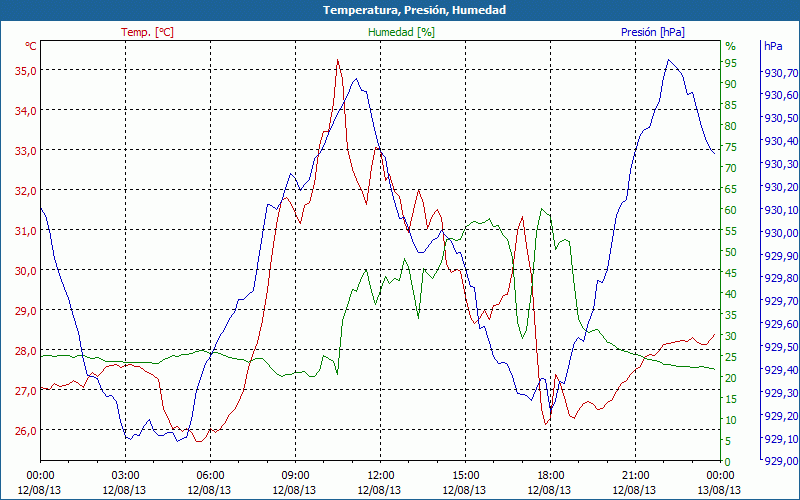
Task: Click the 930,50 pressure axis value
Action: click(781, 118)
